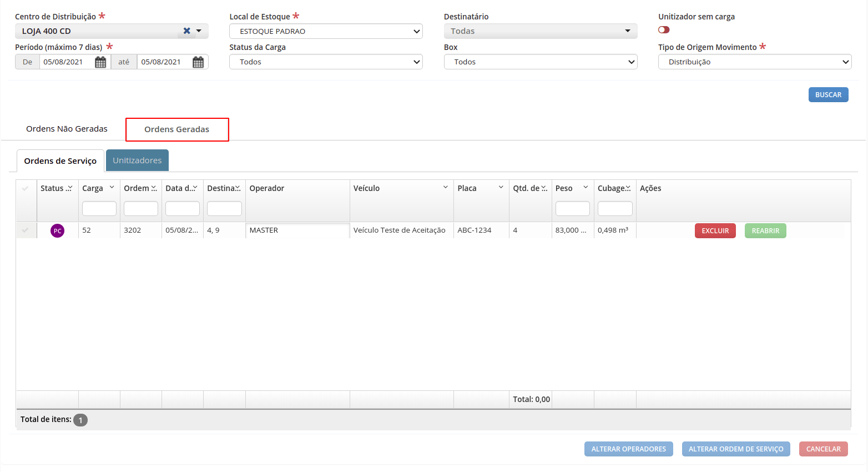
Task: Open the Status da Carga dropdown
Action: [326, 62]
